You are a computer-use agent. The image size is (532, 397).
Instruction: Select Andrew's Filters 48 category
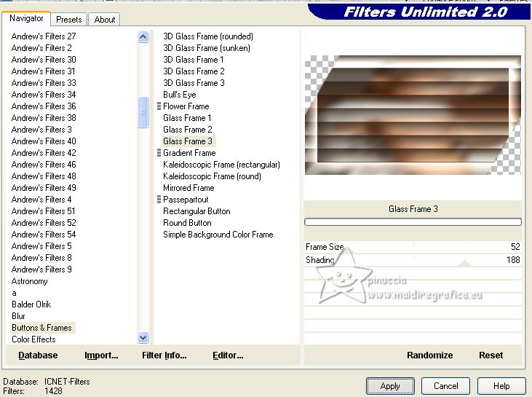tap(44, 176)
